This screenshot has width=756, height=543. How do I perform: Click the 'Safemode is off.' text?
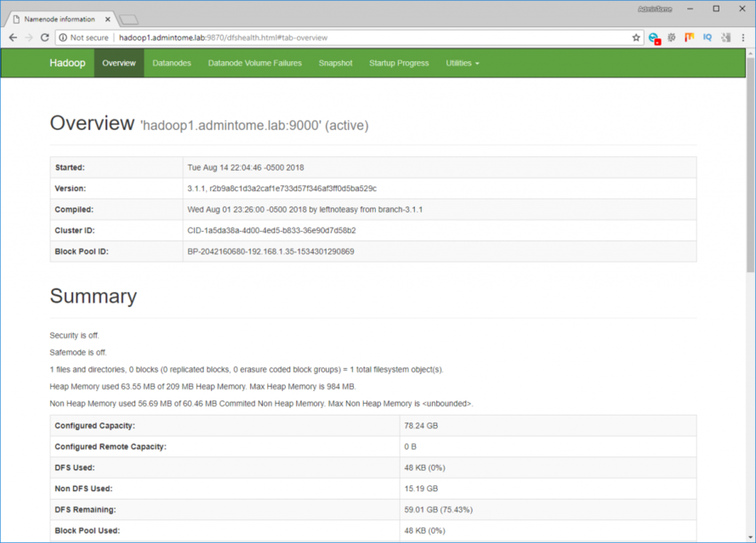[78, 353]
